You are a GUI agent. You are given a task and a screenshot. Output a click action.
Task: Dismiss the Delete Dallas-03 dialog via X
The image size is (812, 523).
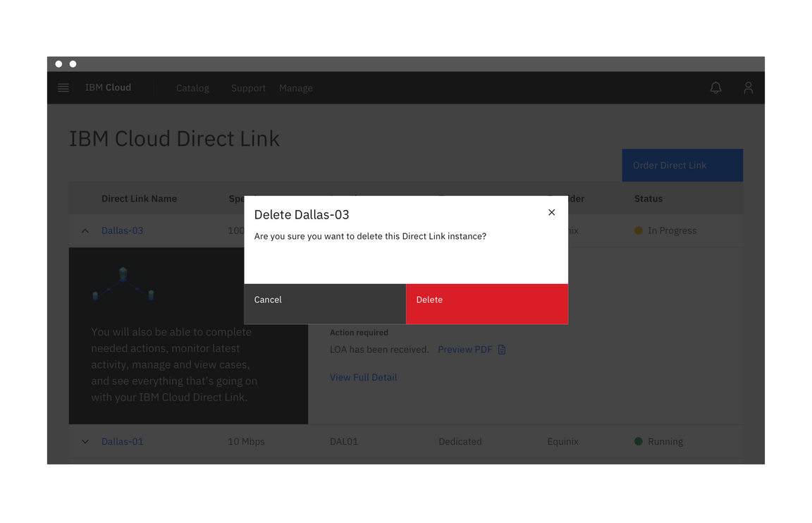pyautogui.click(x=551, y=211)
